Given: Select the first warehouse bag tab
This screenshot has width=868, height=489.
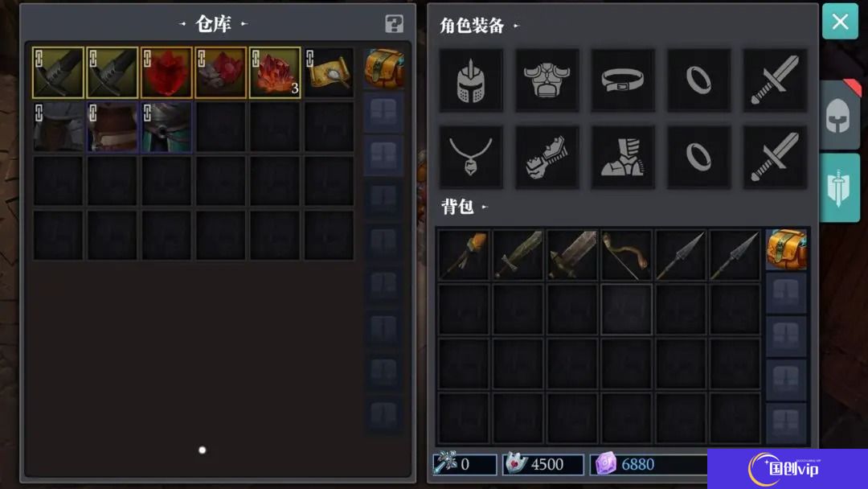Looking at the screenshot, I should tap(383, 68).
